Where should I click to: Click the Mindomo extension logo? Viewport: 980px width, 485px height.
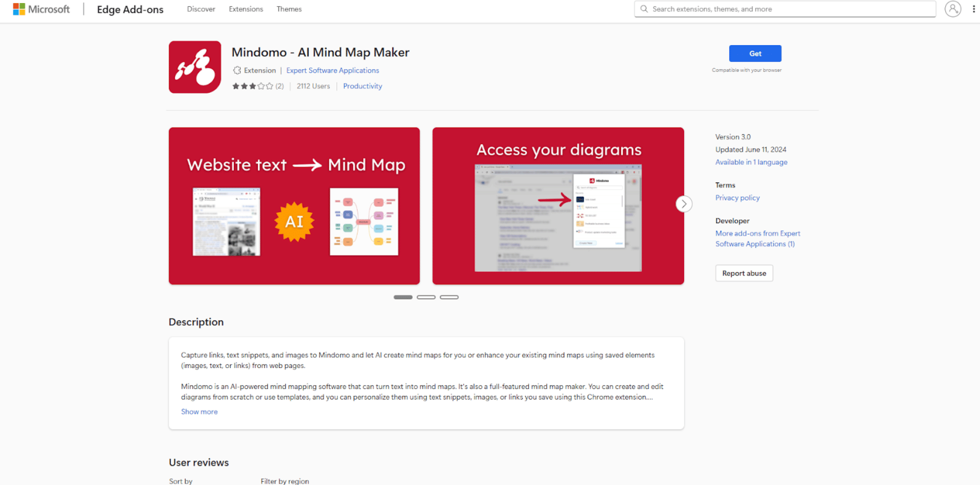point(194,67)
